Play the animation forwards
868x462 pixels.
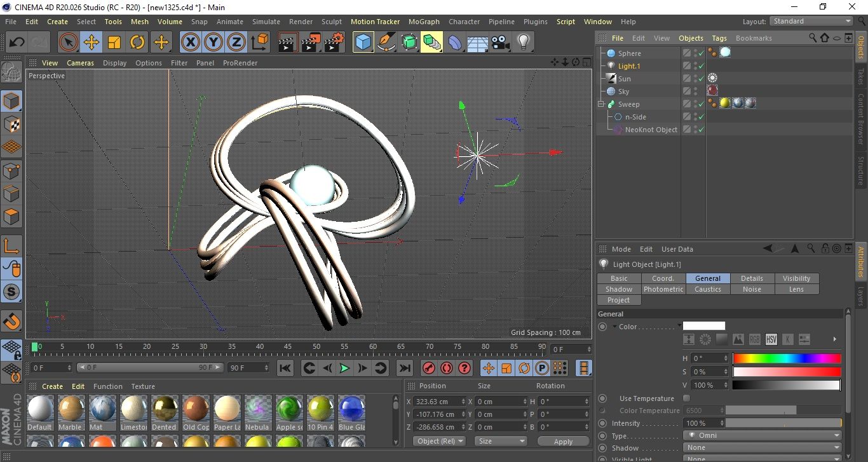point(344,368)
